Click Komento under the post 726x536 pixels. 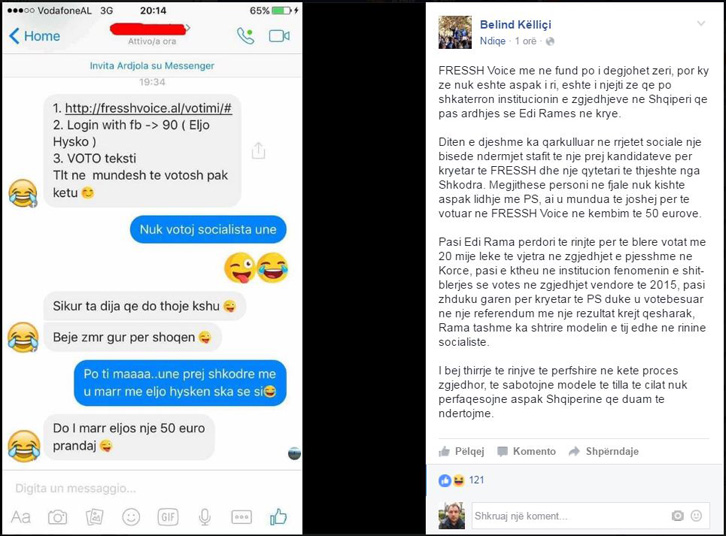pyautogui.click(x=526, y=451)
